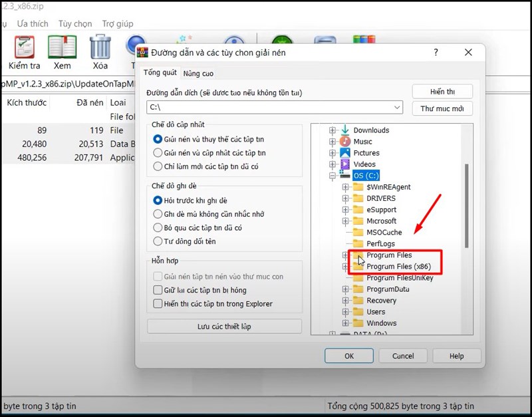Click the Thư mục mới button

point(442,108)
